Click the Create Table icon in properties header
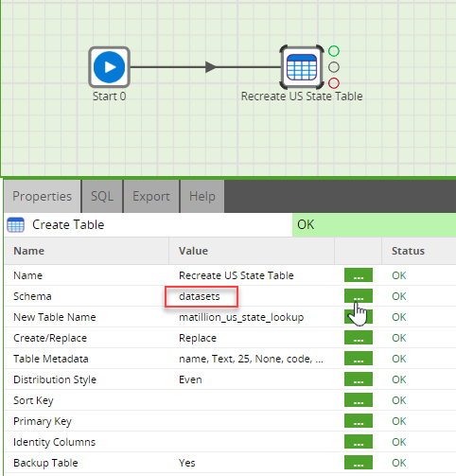Viewport: 456px width, 476px height. pyautogui.click(x=15, y=225)
